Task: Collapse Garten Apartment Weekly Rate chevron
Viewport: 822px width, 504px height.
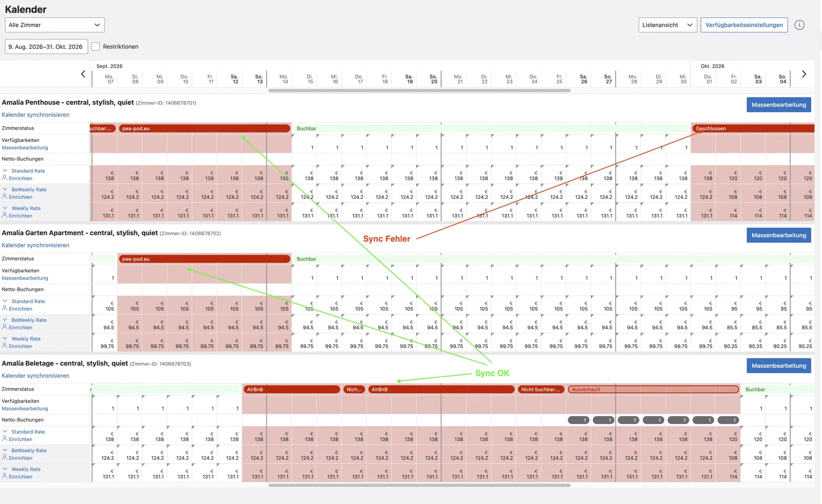Action: 5,339
